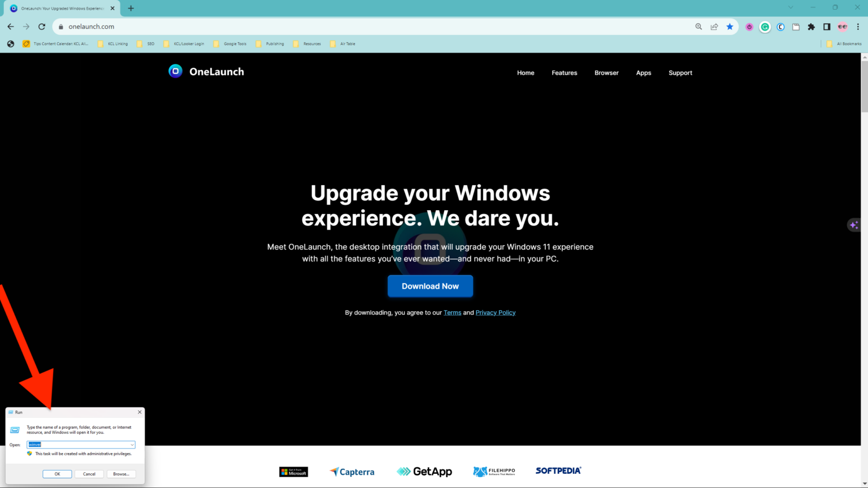Click the zoom magnifier in the address bar
868x488 pixels.
pos(699,27)
